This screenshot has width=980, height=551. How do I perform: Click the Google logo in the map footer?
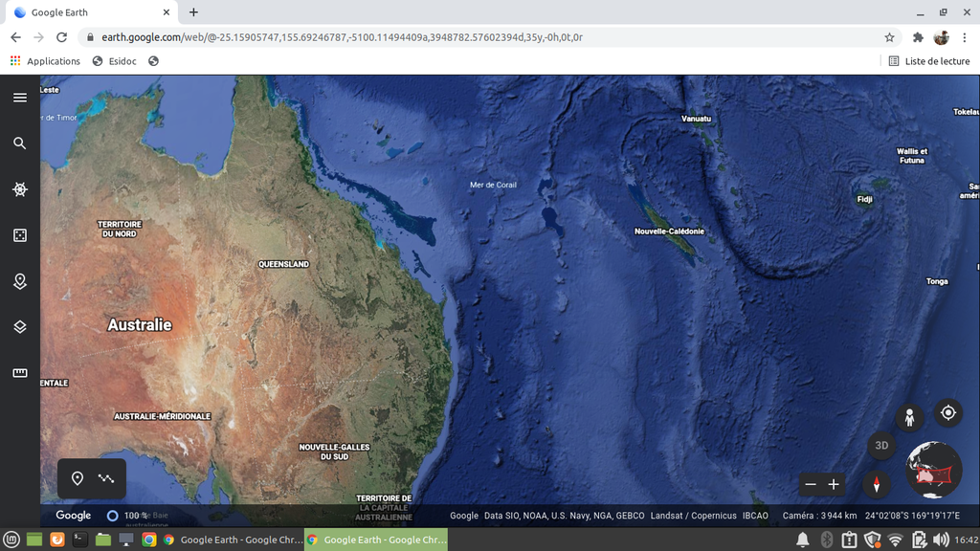point(74,516)
